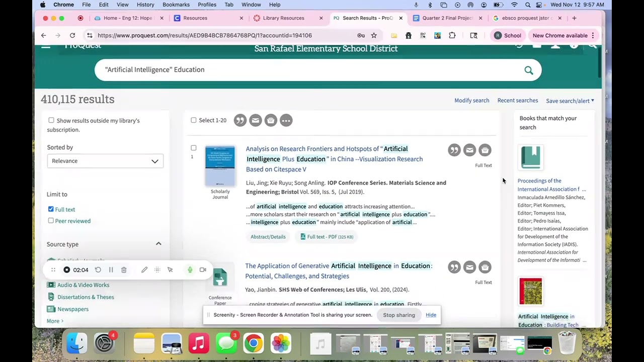Bookmark this page with star icon
The image size is (644, 362).
[x=374, y=35]
